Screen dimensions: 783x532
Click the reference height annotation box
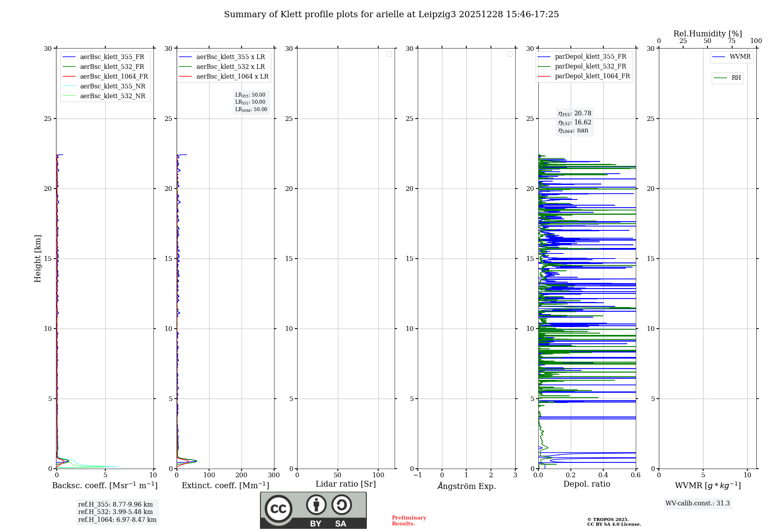[x=117, y=512]
